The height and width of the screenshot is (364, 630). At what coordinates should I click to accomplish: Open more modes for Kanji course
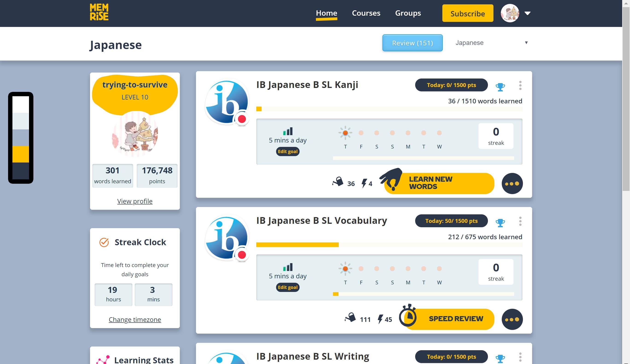coord(512,183)
